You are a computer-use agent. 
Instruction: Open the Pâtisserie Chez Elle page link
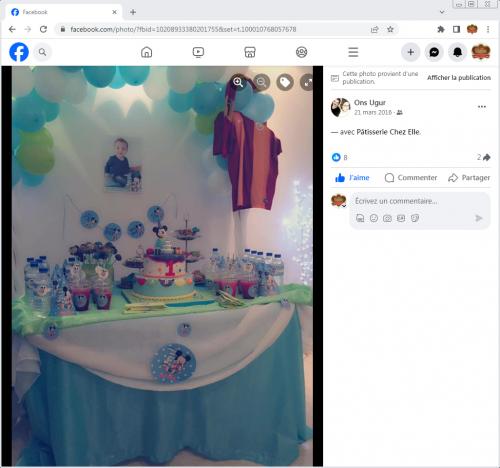[388, 132]
